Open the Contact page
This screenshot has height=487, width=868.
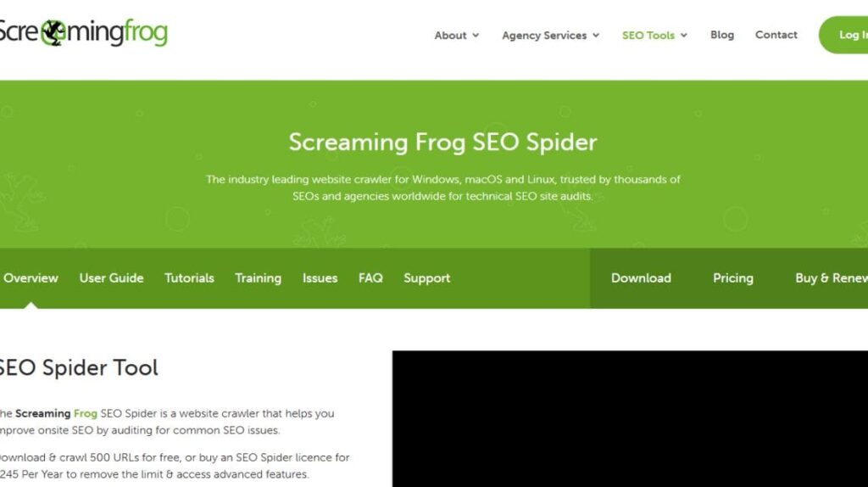tap(776, 35)
